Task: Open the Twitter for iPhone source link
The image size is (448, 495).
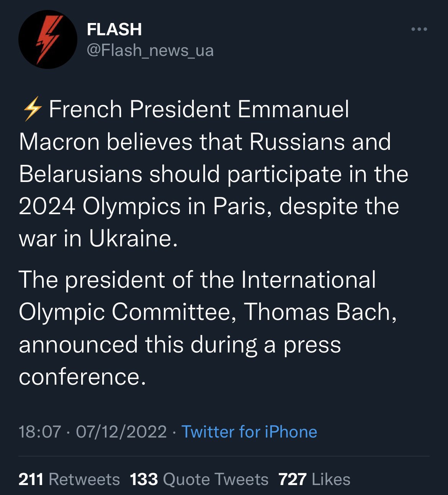Action: tap(249, 432)
